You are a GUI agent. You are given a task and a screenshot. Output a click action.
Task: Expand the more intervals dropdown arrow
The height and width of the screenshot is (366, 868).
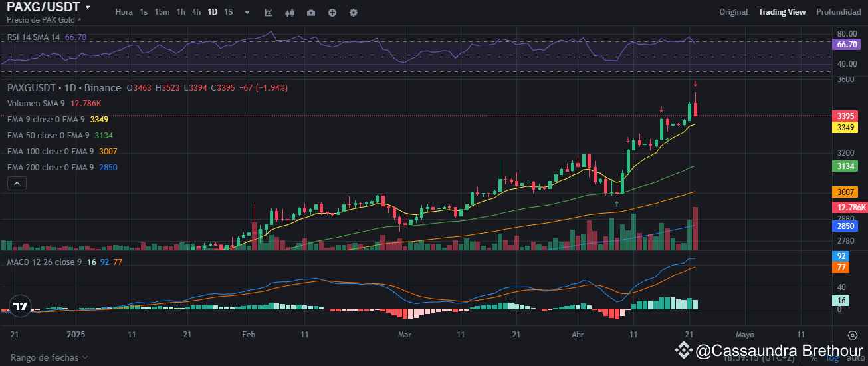coord(247,13)
